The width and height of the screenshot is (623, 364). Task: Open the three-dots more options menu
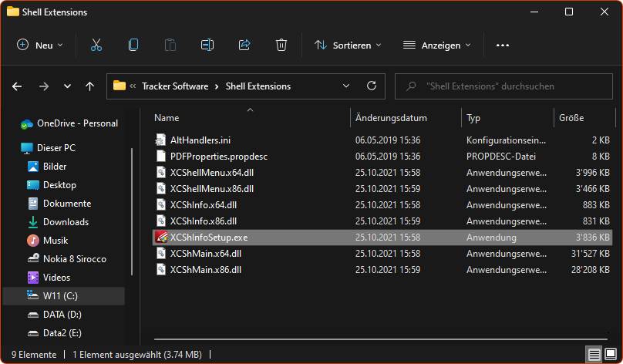503,45
